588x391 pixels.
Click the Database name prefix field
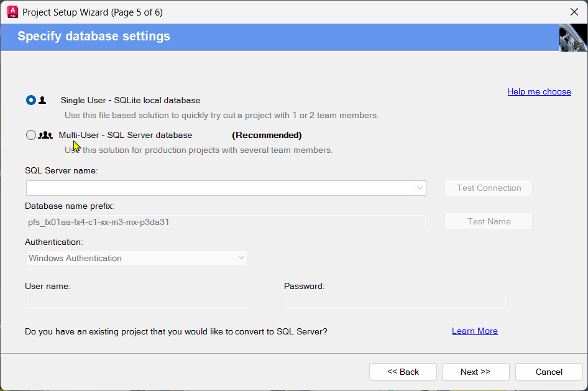click(x=226, y=222)
